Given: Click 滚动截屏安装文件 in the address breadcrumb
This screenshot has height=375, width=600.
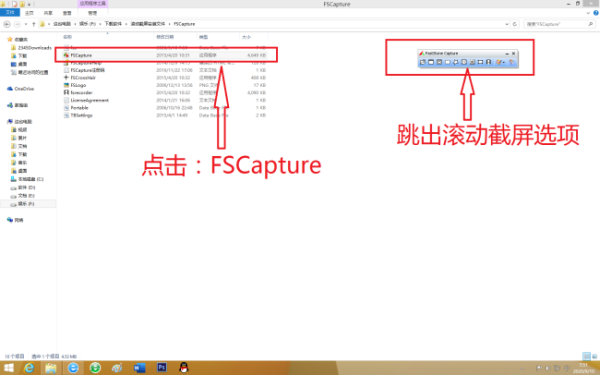Looking at the screenshot, I should coord(148,24).
